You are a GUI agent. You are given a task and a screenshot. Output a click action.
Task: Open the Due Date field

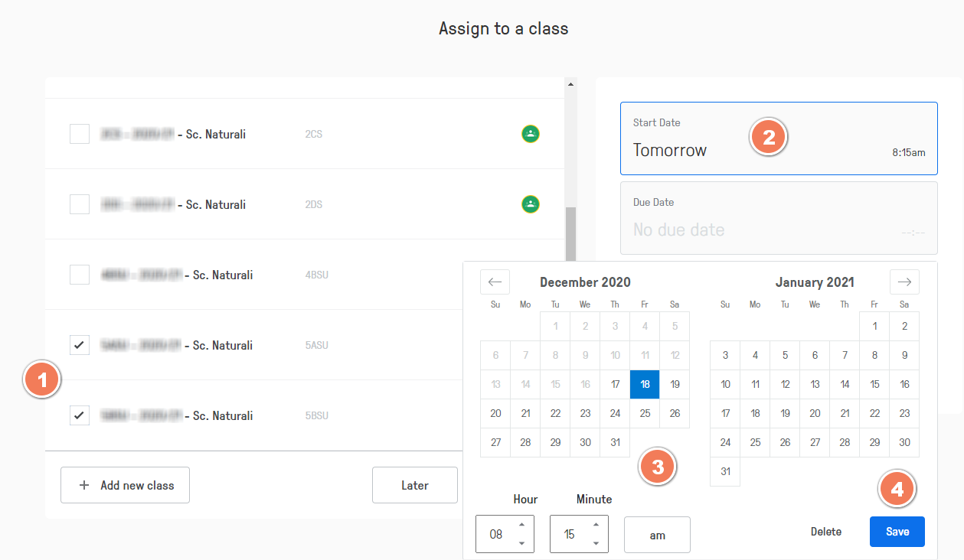point(779,218)
